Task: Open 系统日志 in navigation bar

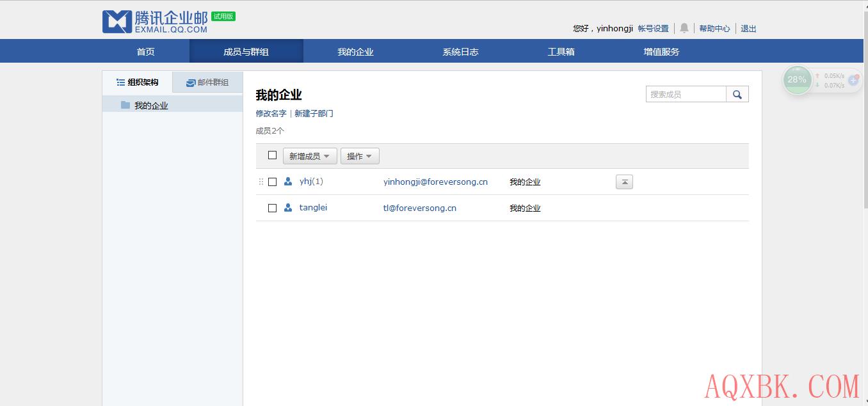Action: click(x=460, y=51)
